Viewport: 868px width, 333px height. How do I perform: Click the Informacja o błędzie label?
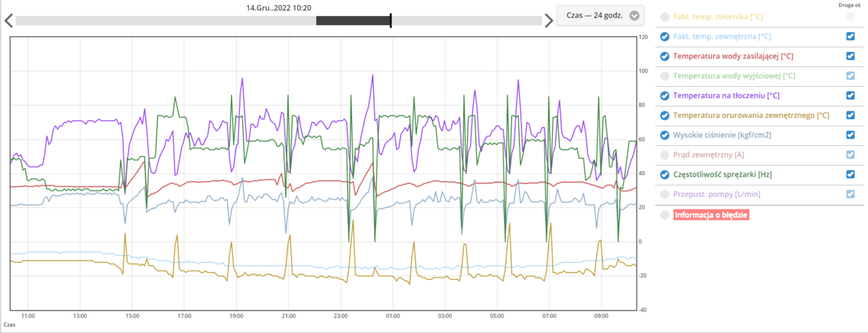coord(710,215)
